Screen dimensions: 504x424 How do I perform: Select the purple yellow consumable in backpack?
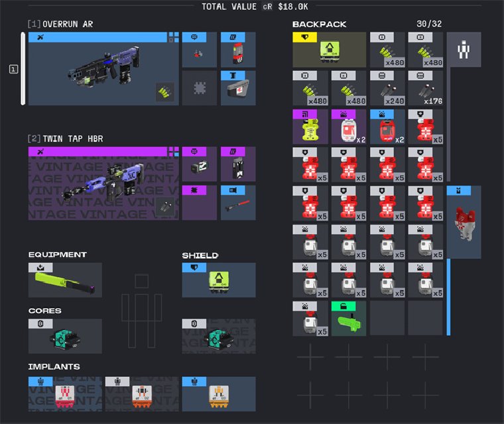pyautogui.click(x=310, y=127)
